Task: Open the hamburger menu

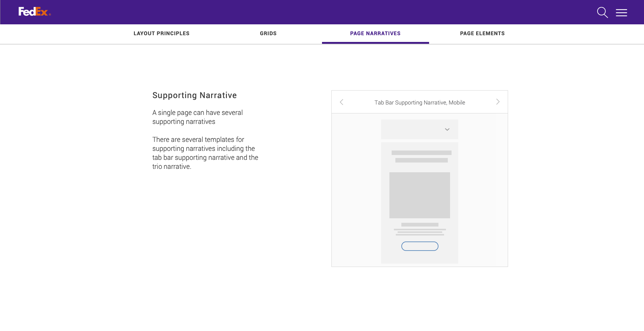Action: coord(621,13)
